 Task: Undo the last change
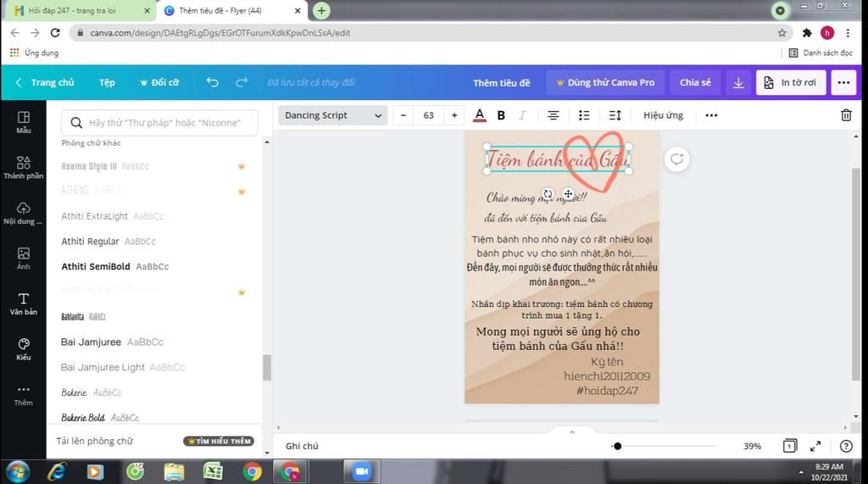tap(213, 82)
